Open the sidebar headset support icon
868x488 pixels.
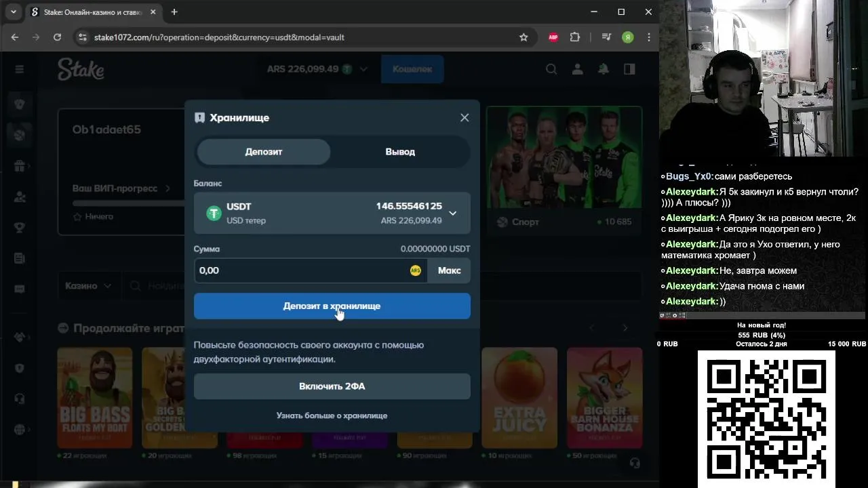click(19, 399)
